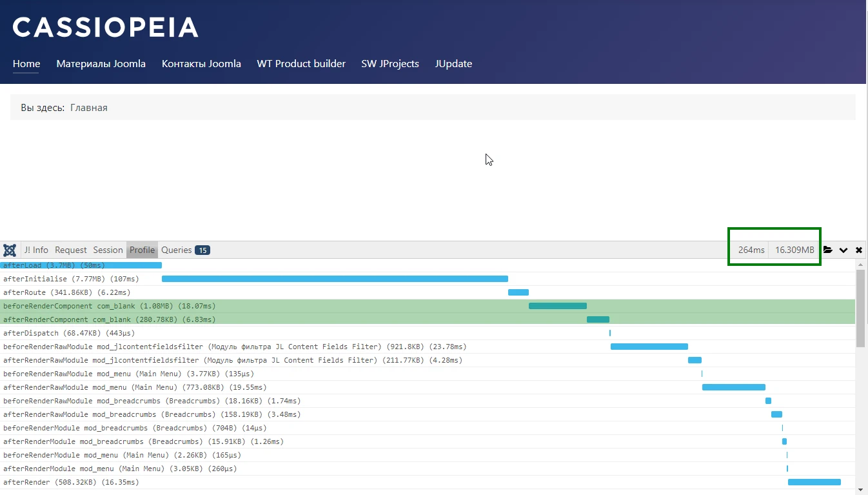
Task: Select the Session tab
Action: point(108,250)
